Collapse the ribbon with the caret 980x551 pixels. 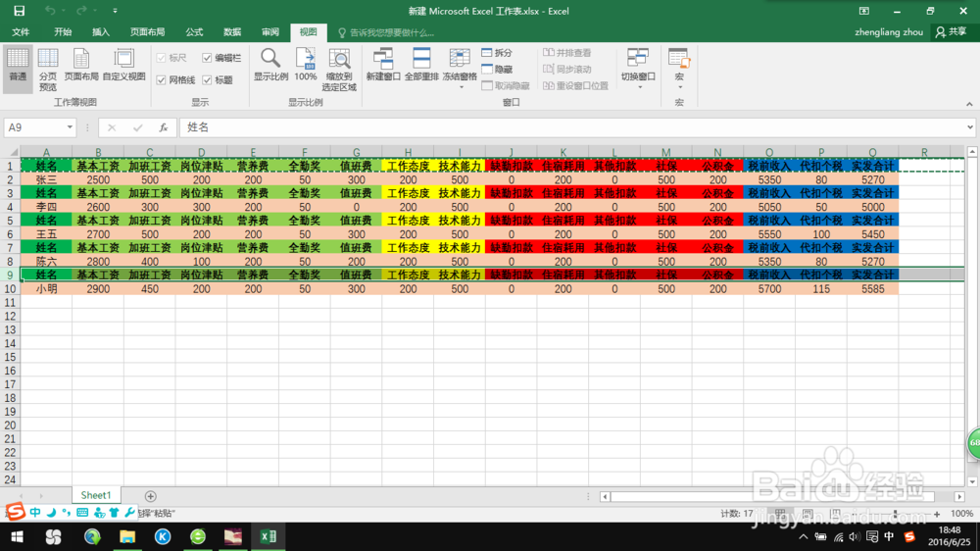969,105
